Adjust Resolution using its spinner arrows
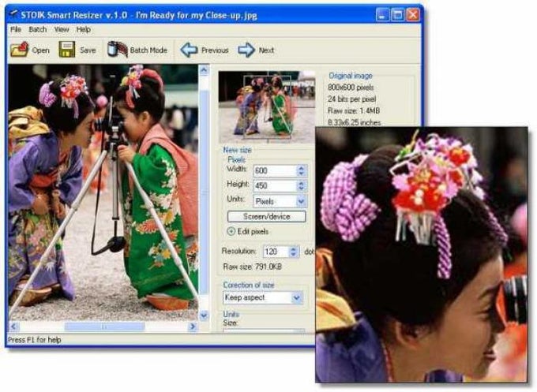537x392 pixels. tap(294, 252)
